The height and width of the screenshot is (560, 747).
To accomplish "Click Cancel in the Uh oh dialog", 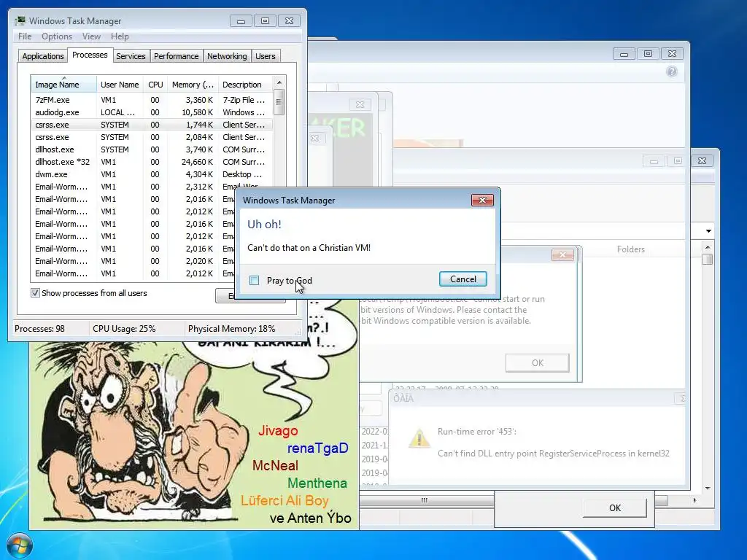I will pyautogui.click(x=463, y=279).
